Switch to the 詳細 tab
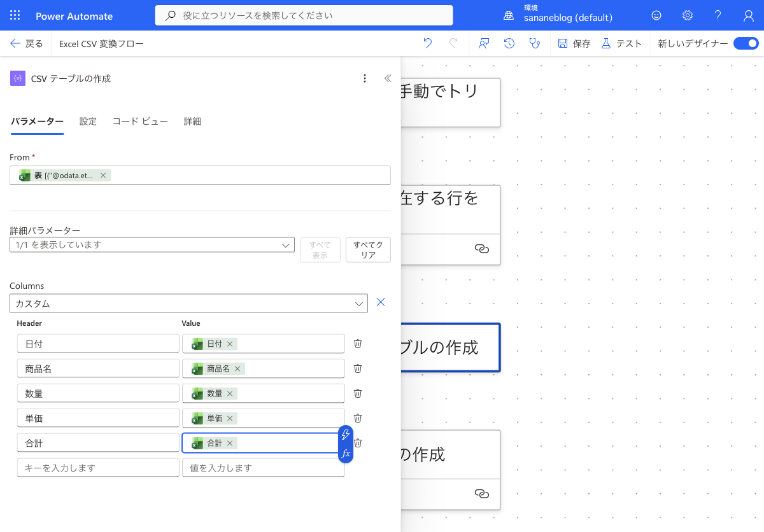Image resolution: width=764 pixels, height=532 pixels. pos(192,122)
